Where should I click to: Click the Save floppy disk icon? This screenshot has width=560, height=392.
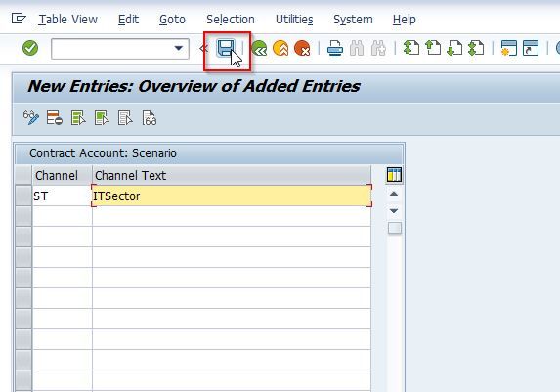[x=226, y=48]
